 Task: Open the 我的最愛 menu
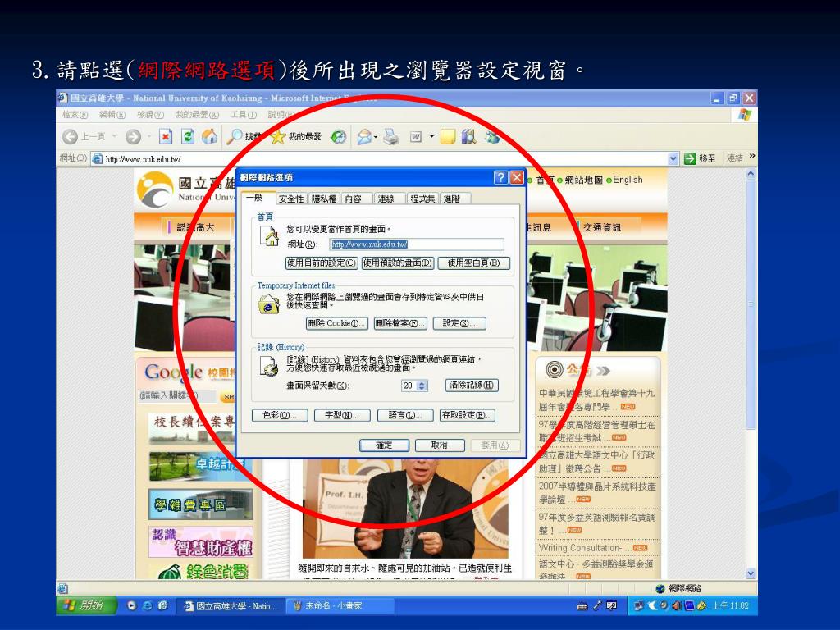pos(197,115)
